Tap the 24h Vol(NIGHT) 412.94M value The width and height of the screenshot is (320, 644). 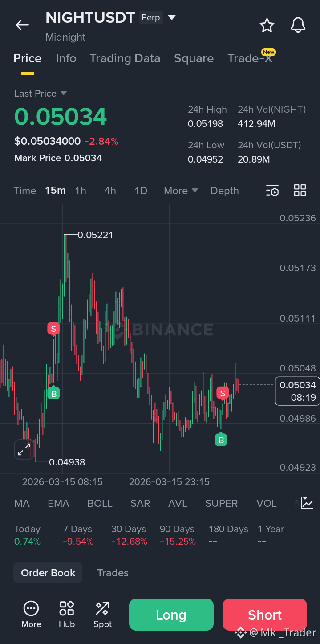pyautogui.click(x=256, y=124)
